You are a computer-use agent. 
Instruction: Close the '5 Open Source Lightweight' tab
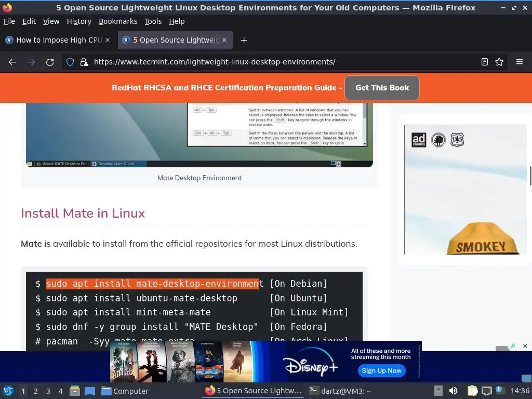(224, 40)
